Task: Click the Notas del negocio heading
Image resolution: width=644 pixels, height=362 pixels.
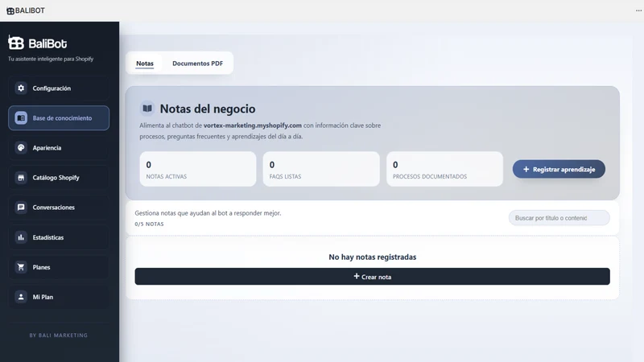Action: (x=208, y=109)
